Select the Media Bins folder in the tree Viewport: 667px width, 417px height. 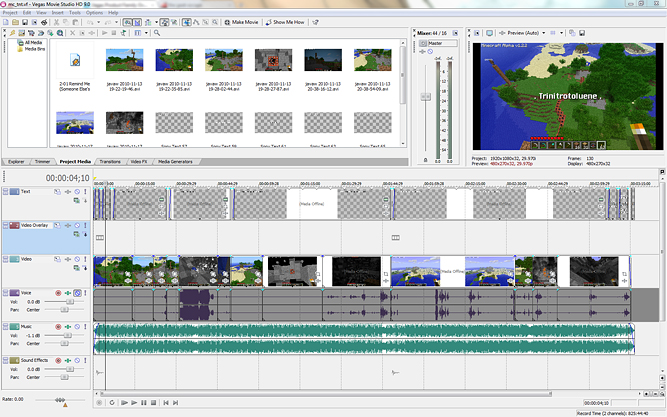(x=31, y=49)
